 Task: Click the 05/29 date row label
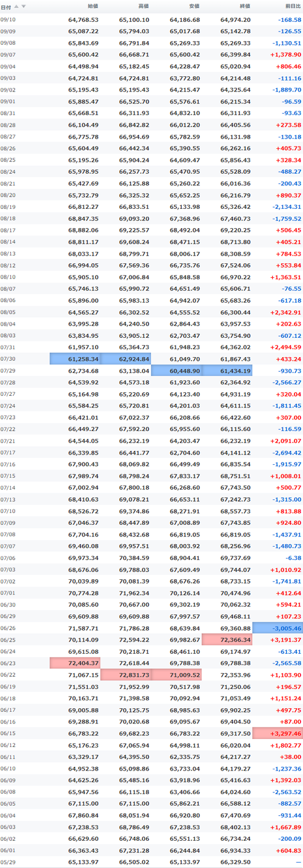[x=8, y=861]
